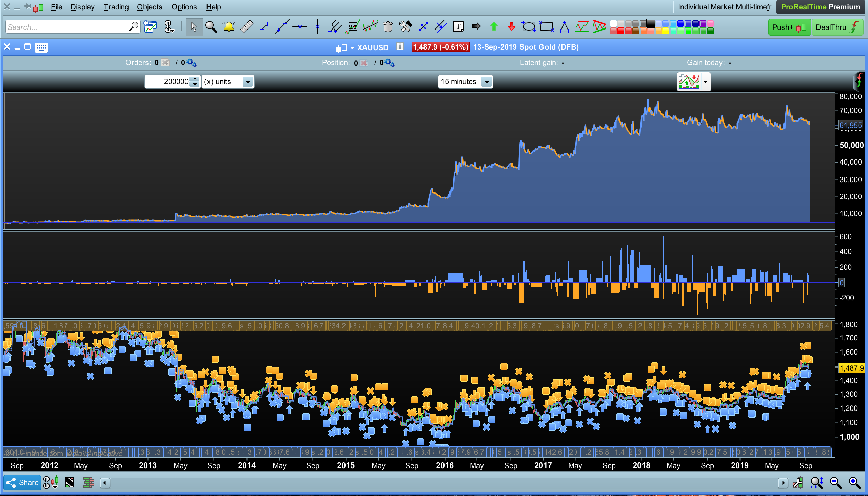Click the Push+ button
Screen dimensions: 868x496
click(x=789, y=27)
